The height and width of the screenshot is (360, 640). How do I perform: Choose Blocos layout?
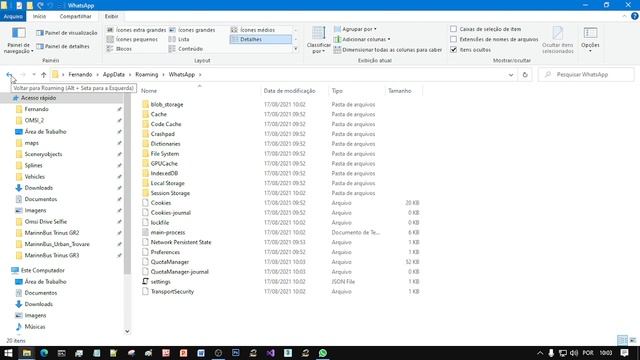click(x=119, y=49)
